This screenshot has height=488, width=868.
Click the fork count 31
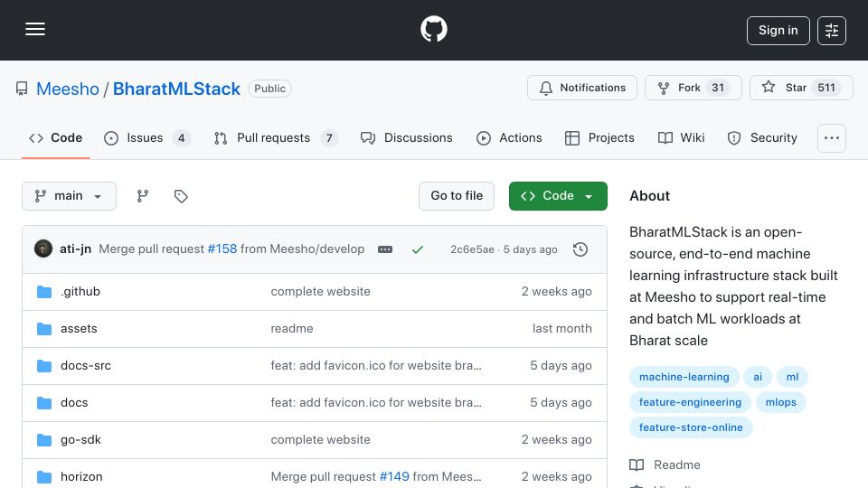[718, 88]
